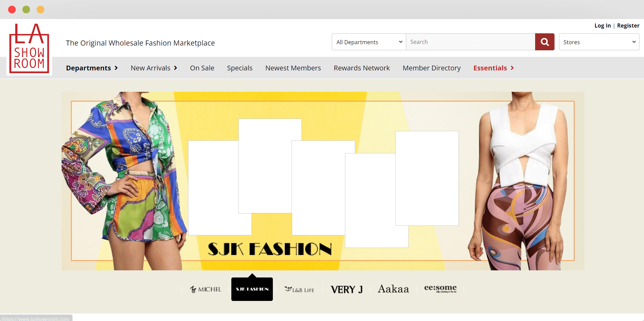Expand the Departments menu
644x321 pixels.
tap(92, 68)
